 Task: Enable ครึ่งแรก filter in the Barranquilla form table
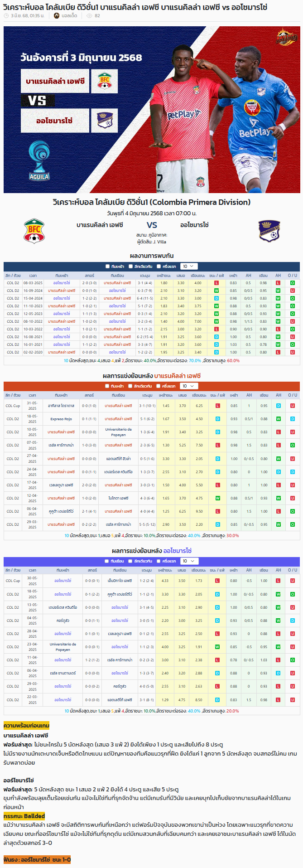point(159,386)
